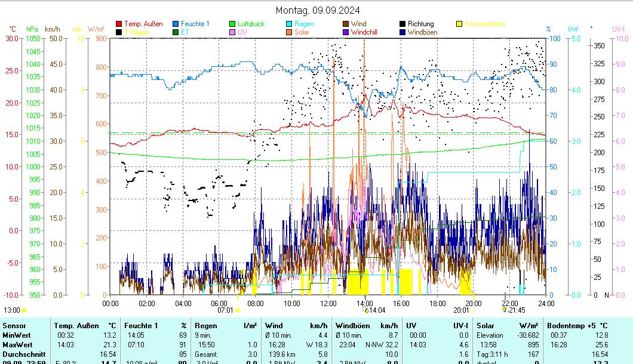Click the yellow Sonnenschein legend swatch
The image size is (633, 364).
tap(459, 24)
